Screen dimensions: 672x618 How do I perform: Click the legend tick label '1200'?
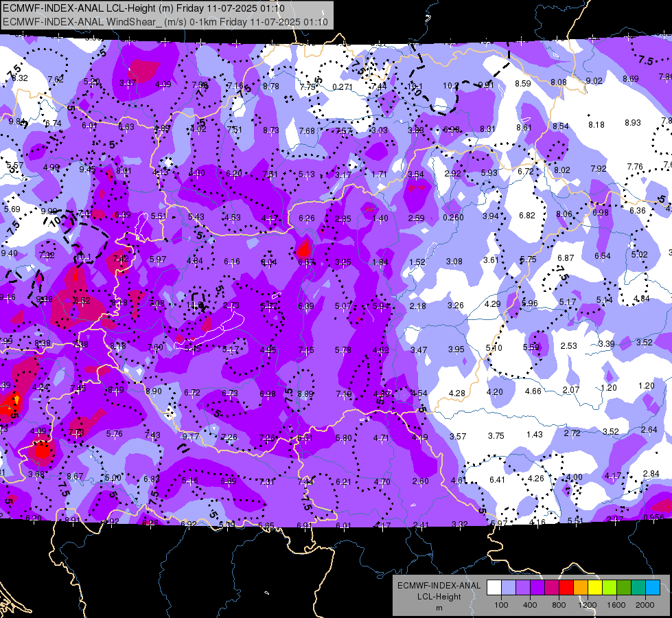(587, 605)
